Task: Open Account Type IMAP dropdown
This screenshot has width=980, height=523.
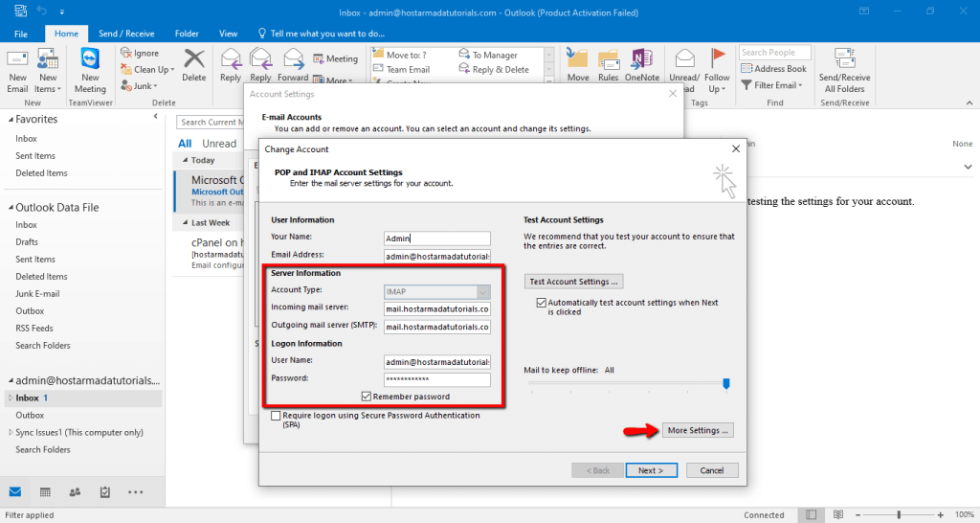Action: 483,291
